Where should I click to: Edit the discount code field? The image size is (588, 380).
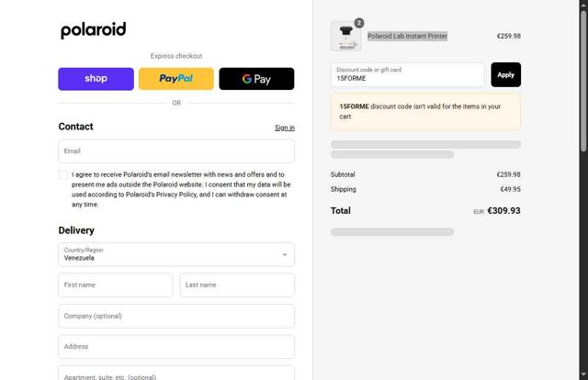tap(407, 74)
